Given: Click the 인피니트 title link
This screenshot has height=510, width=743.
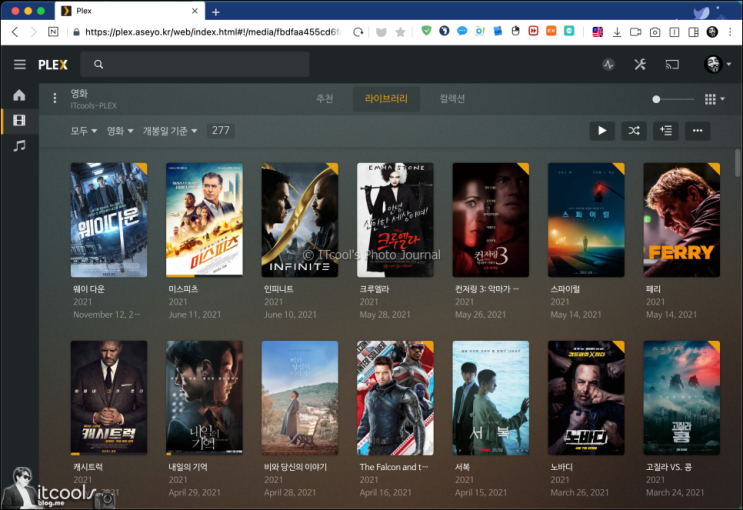Looking at the screenshot, I should tap(279, 289).
